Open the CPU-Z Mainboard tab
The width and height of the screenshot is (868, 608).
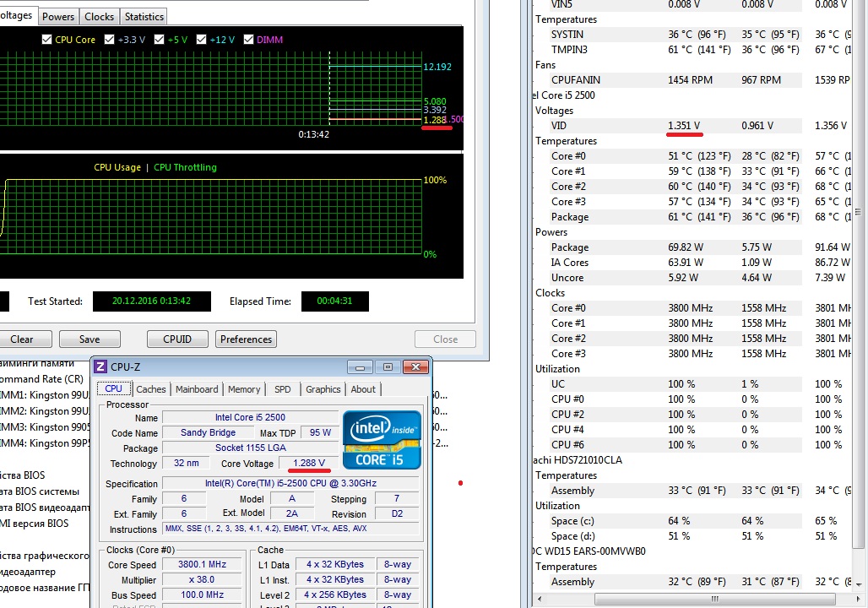click(197, 389)
